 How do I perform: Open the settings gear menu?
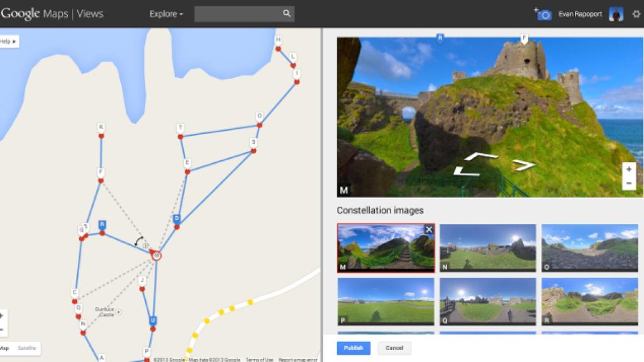coord(636,14)
